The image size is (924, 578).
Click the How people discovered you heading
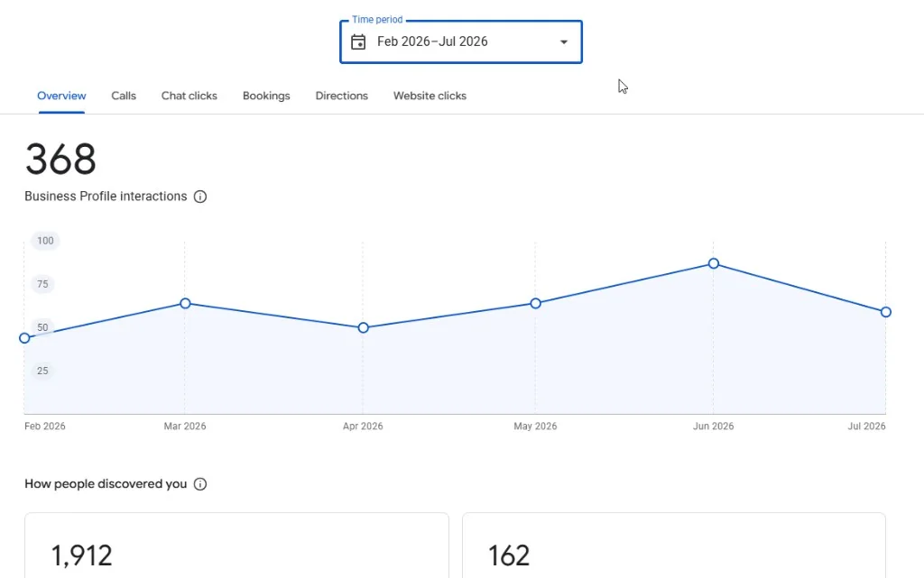click(106, 484)
